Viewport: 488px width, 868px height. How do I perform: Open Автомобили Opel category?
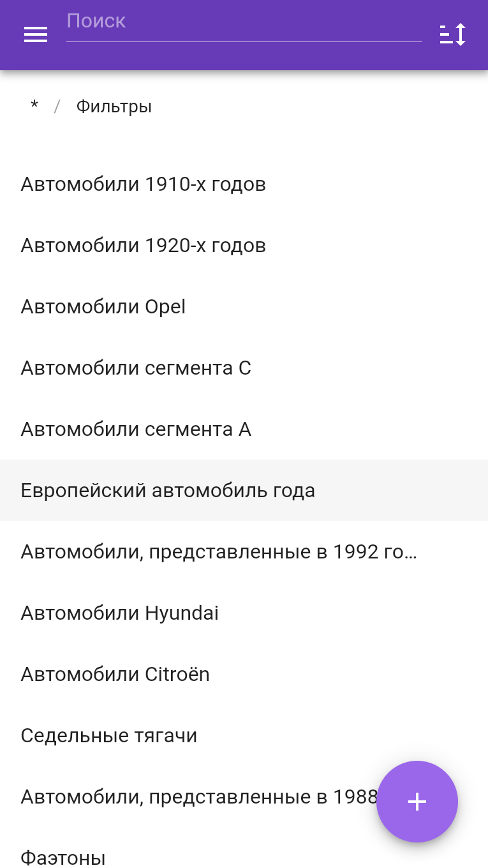(244, 307)
